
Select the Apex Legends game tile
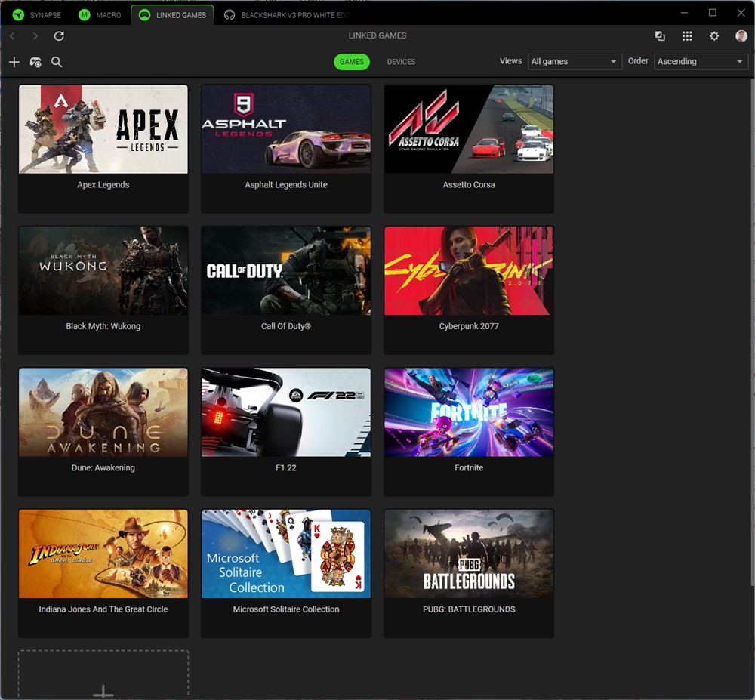(x=103, y=148)
